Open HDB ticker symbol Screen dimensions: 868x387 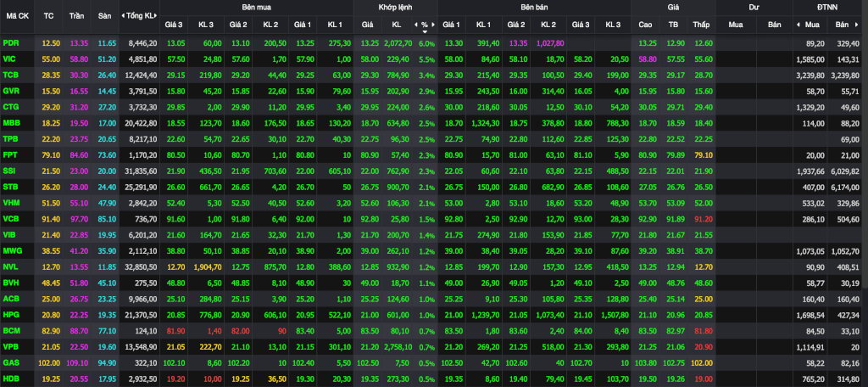tap(11, 379)
